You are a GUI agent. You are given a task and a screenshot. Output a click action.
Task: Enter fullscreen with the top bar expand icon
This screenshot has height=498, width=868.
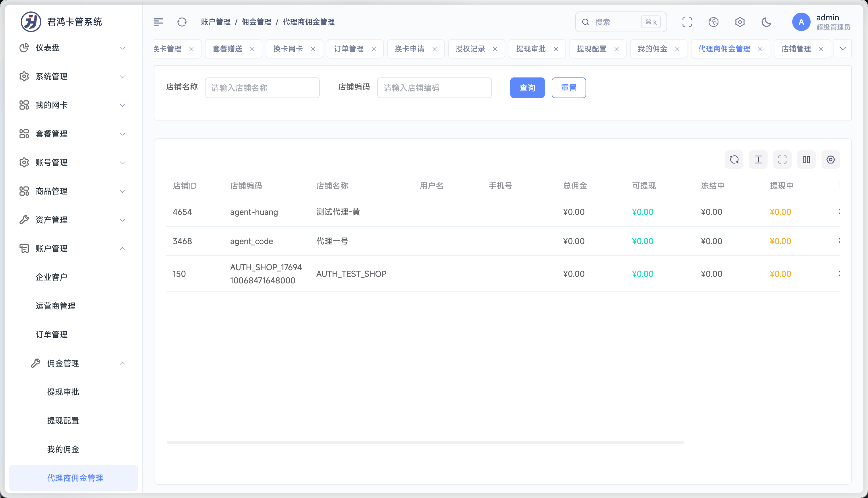(x=687, y=22)
